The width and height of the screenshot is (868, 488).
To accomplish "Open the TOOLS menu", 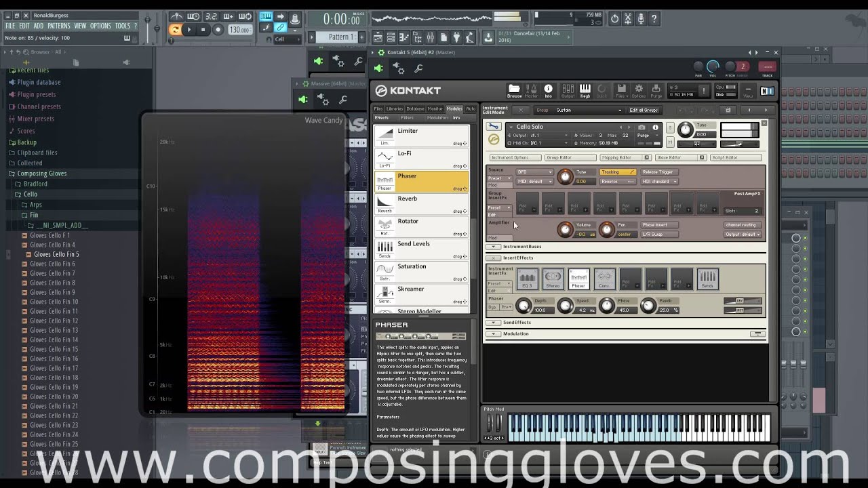I will 123,26.
